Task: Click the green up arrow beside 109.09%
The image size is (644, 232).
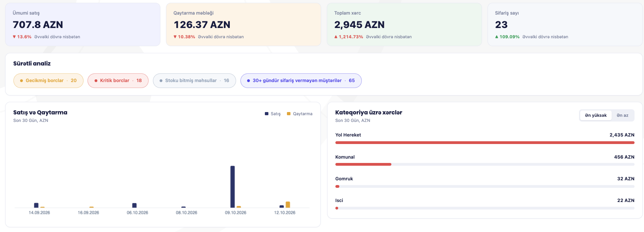Action: pos(497,37)
